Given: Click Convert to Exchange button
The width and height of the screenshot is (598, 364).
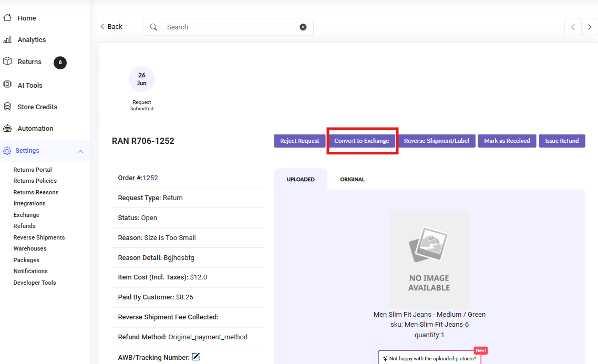Looking at the screenshot, I should (362, 141).
